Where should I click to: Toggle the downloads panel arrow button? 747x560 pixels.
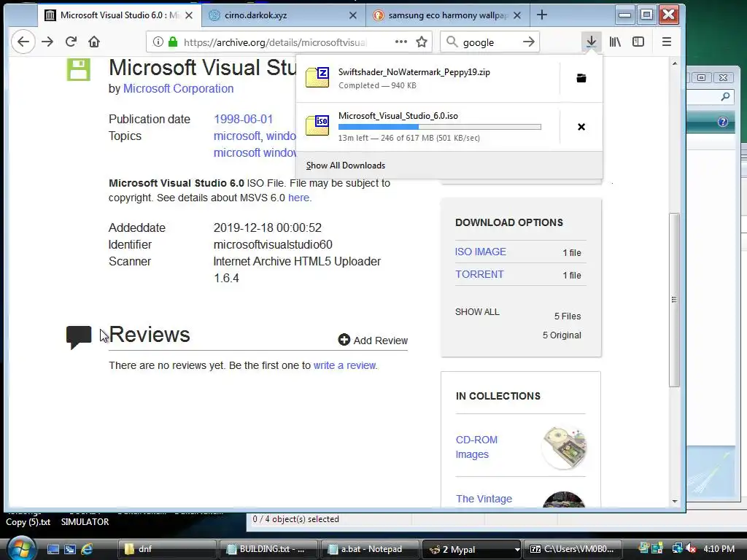tap(591, 42)
